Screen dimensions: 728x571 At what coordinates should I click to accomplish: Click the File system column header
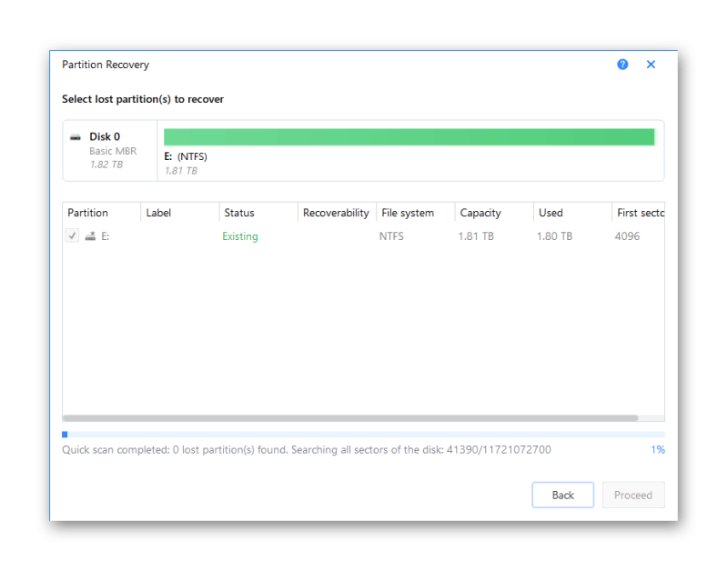[x=415, y=213]
